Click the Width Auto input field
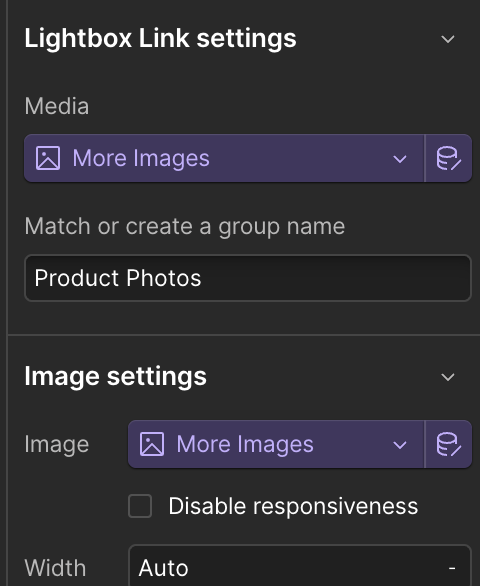This screenshot has width=480, height=586. pyautogui.click(x=284, y=567)
